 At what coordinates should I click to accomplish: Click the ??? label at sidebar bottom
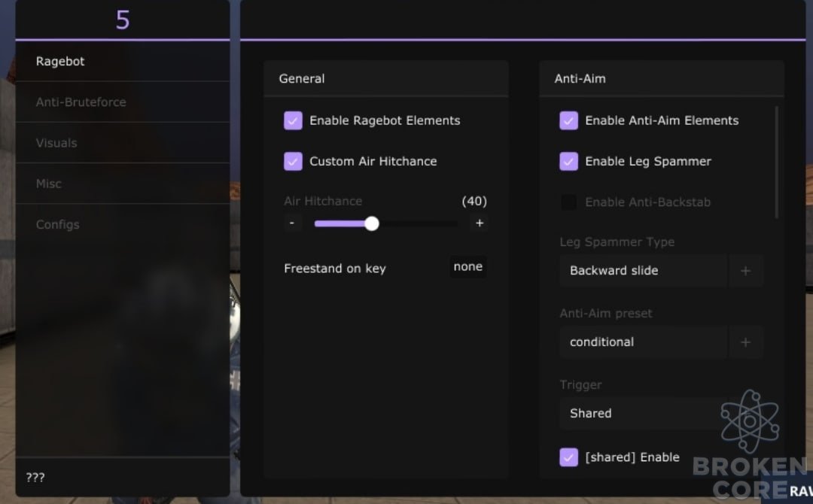click(x=35, y=477)
